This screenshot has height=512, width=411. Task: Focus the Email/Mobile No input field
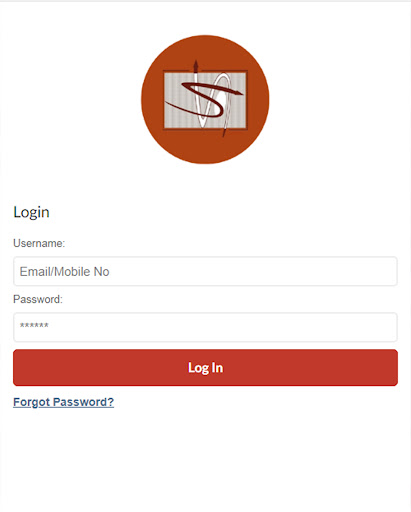205,271
